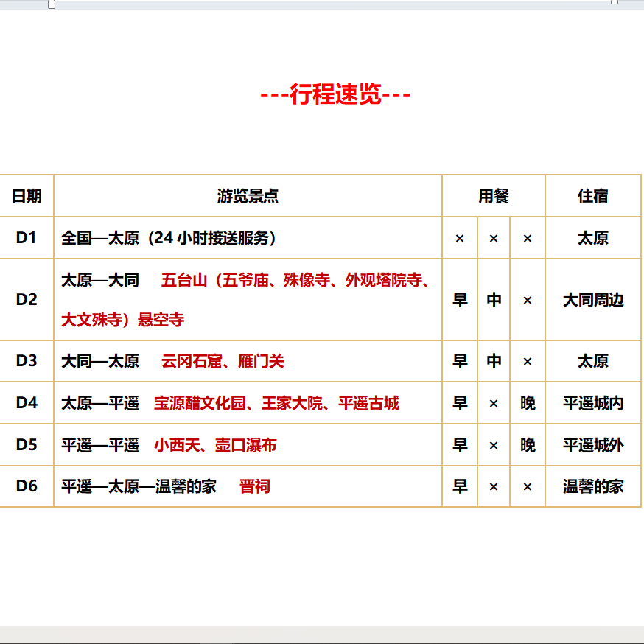Screen dimensions: 644x644
Task: Click 小西天、壶口瀑布 in the D5 row
Action: (215, 445)
